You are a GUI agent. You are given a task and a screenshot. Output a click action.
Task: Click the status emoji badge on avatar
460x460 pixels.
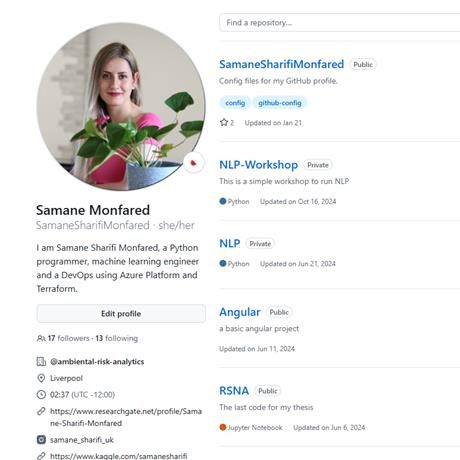pos(194,163)
